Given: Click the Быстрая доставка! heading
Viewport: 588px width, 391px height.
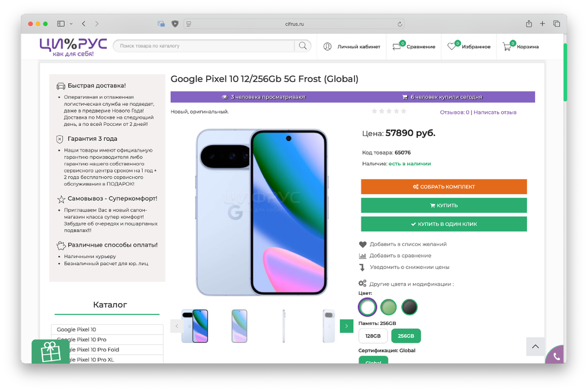Looking at the screenshot, I should (97, 85).
